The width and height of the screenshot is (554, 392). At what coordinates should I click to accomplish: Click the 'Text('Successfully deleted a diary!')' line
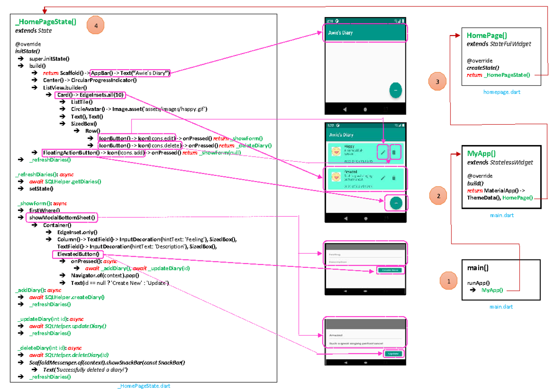click(x=85, y=370)
